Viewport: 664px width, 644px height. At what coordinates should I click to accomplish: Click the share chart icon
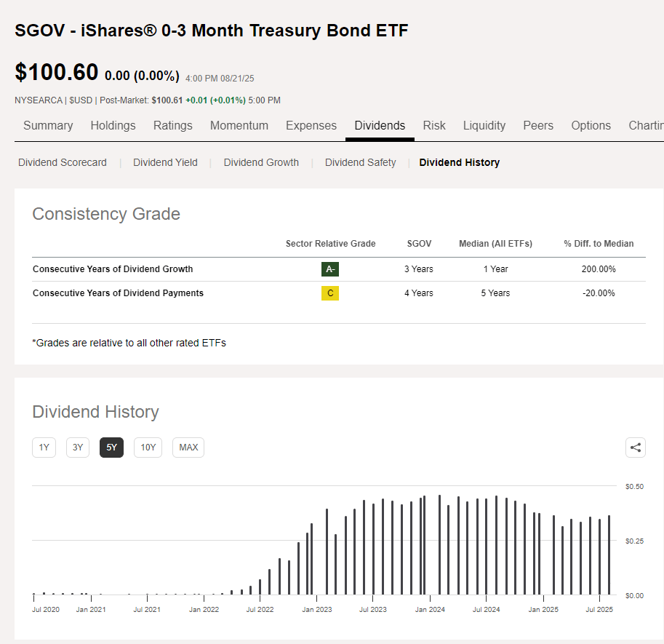(x=635, y=448)
